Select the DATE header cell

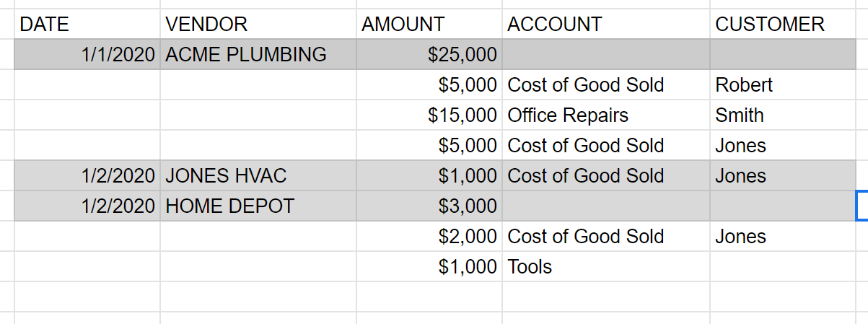[x=87, y=25]
